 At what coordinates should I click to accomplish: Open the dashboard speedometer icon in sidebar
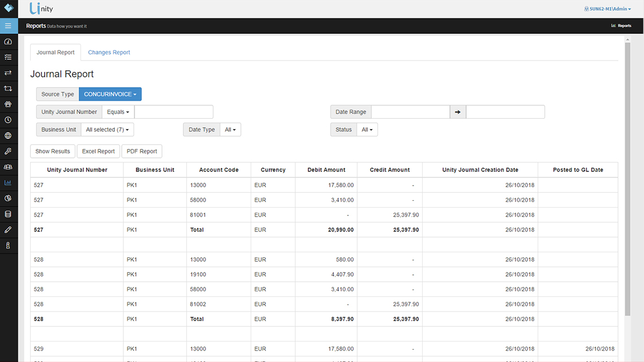[8, 41]
